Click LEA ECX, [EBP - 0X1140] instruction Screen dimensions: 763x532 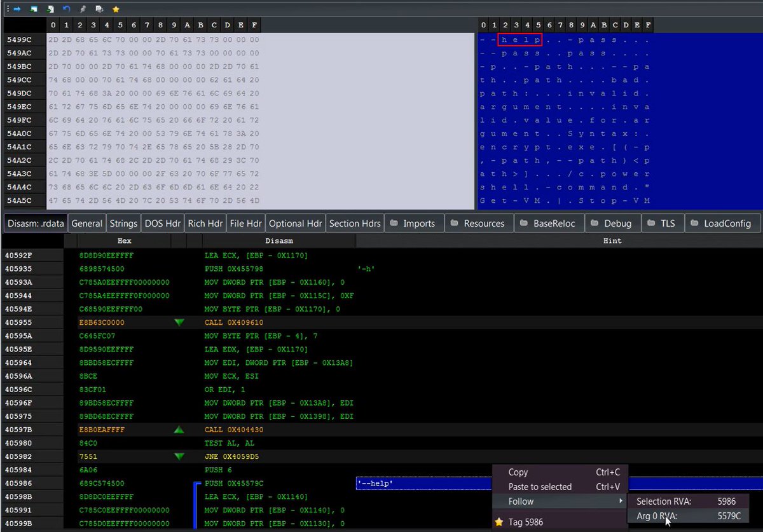click(256, 497)
